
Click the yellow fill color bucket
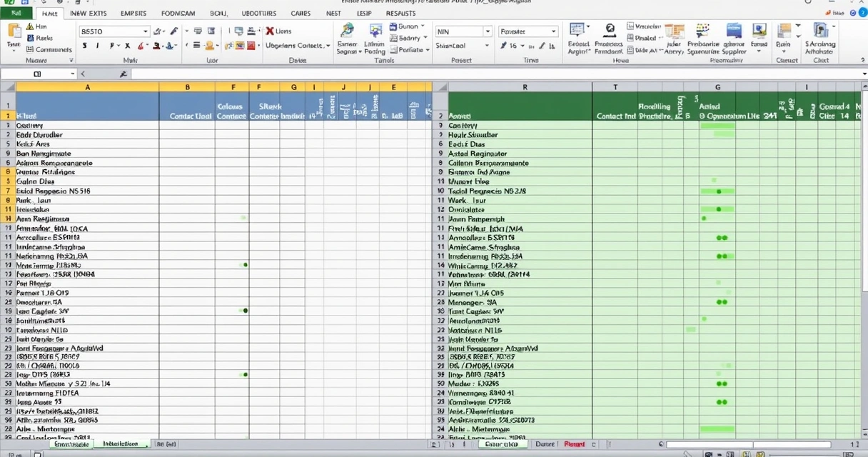coord(209,46)
